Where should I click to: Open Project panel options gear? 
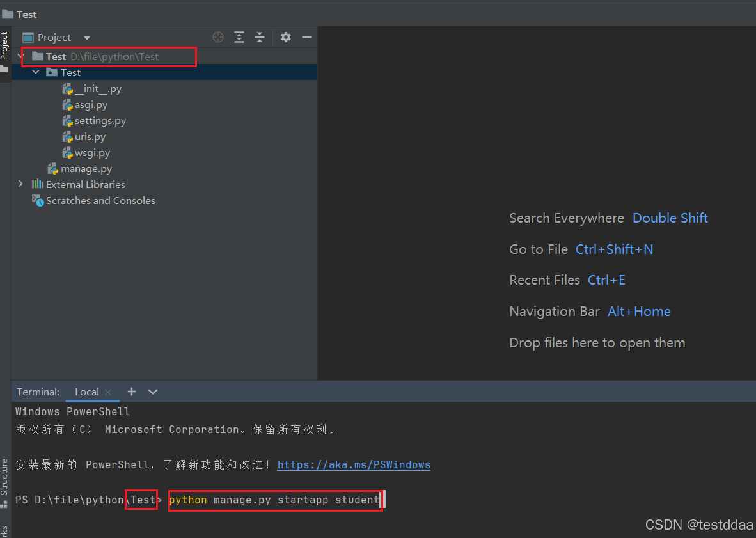(x=285, y=37)
